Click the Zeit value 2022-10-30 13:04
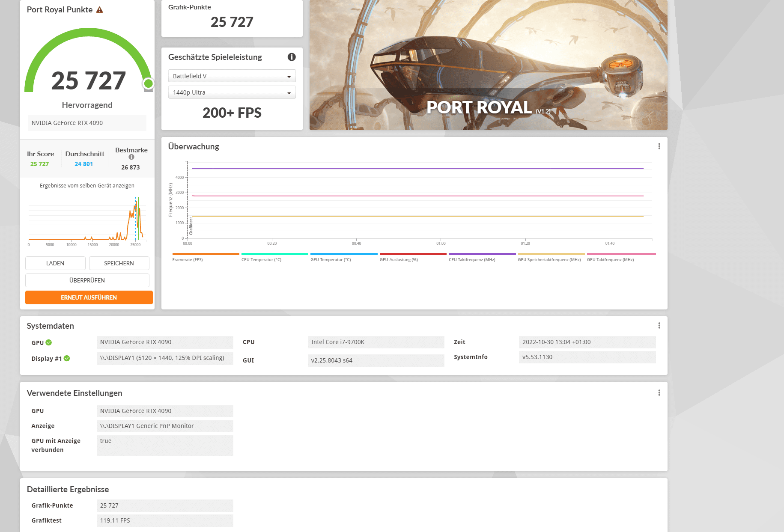This screenshot has height=532, width=784. pyautogui.click(x=587, y=342)
